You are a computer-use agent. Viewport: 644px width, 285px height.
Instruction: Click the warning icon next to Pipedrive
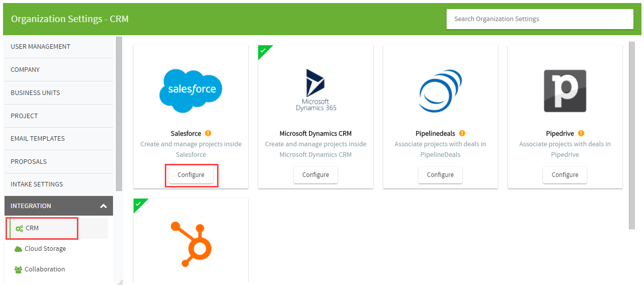click(x=581, y=133)
